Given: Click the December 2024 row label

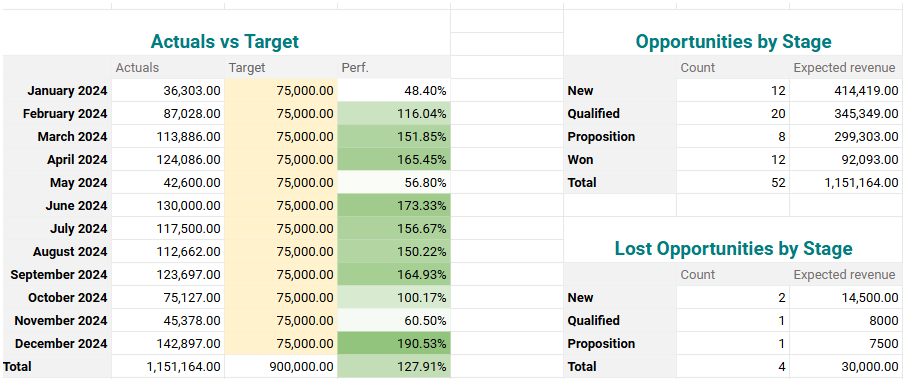Looking at the screenshot, I should tap(57, 344).
